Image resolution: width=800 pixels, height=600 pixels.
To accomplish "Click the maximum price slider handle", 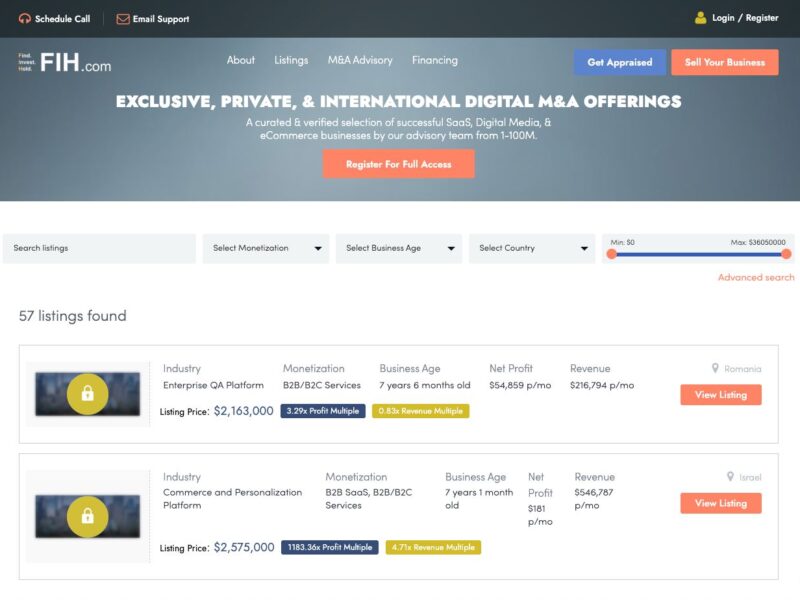I will 786,254.
